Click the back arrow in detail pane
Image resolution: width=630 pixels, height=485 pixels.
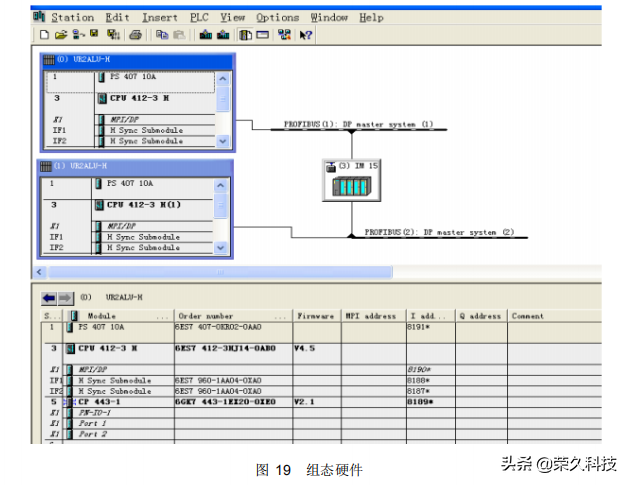pyautogui.click(x=49, y=298)
